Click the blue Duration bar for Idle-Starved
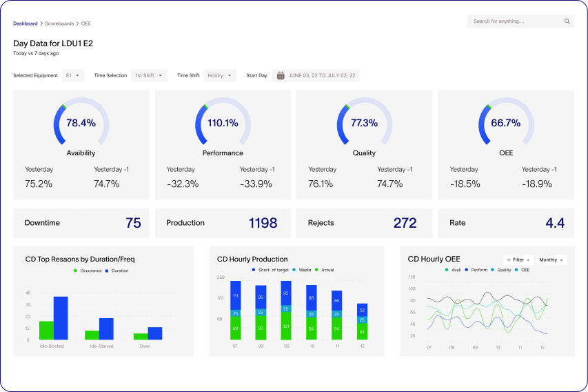The height and width of the screenshot is (392, 588). [x=106, y=329]
